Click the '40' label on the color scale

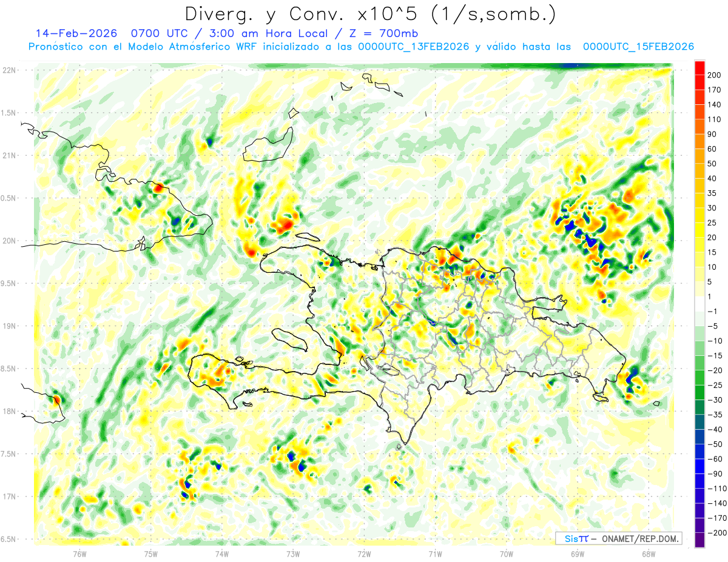coord(713,178)
